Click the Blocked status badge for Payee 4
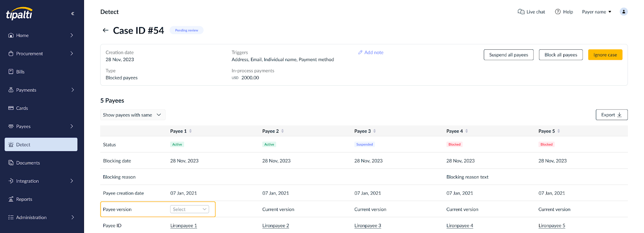The width and height of the screenshot is (644, 233). 455,144
